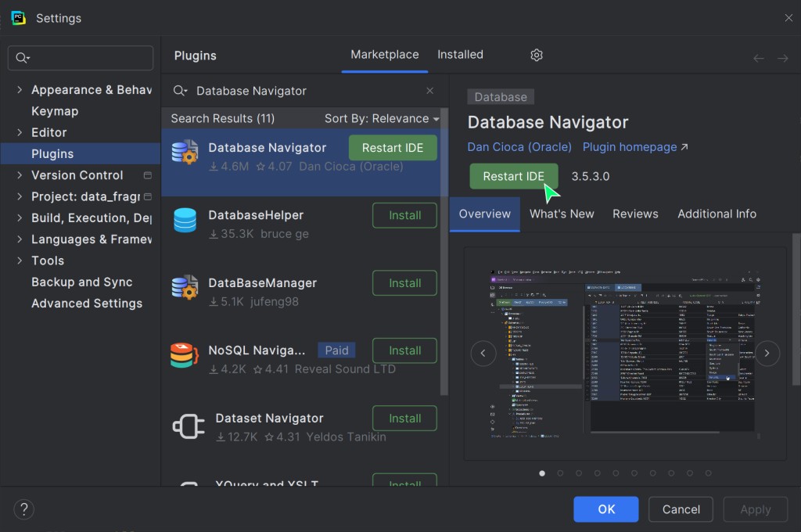Open the What's New tab
Image resolution: width=801 pixels, height=532 pixels.
tap(562, 214)
